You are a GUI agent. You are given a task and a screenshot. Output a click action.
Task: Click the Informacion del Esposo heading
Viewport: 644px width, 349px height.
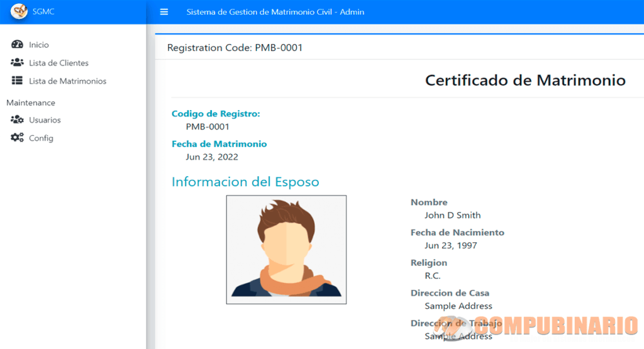(245, 182)
